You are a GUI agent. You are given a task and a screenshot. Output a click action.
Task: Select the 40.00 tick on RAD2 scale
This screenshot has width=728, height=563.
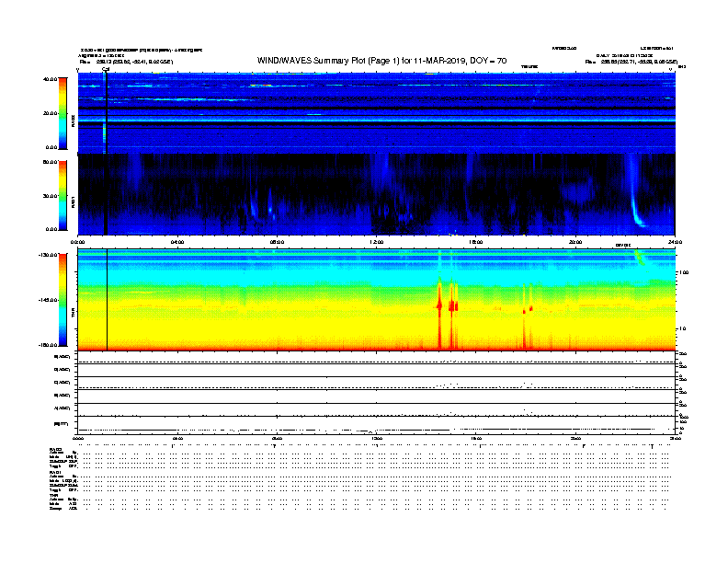coord(50,79)
